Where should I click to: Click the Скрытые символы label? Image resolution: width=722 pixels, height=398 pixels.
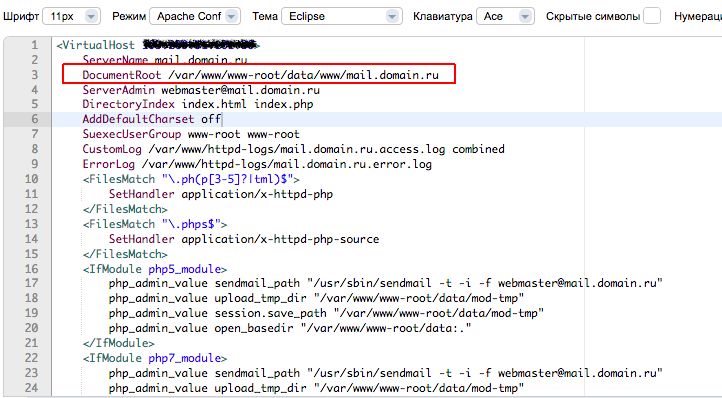[x=593, y=16]
